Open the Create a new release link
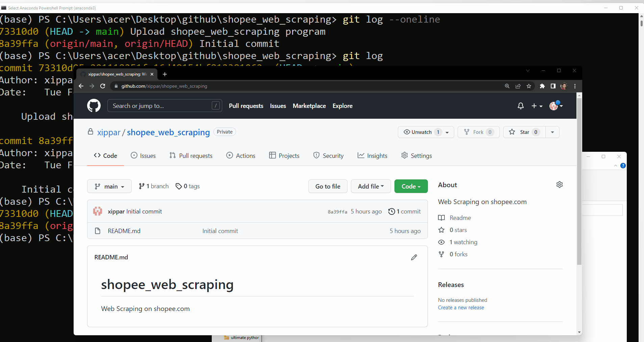Screen dimensions: 644x342 pyautogui.click(x=461, y=307)
